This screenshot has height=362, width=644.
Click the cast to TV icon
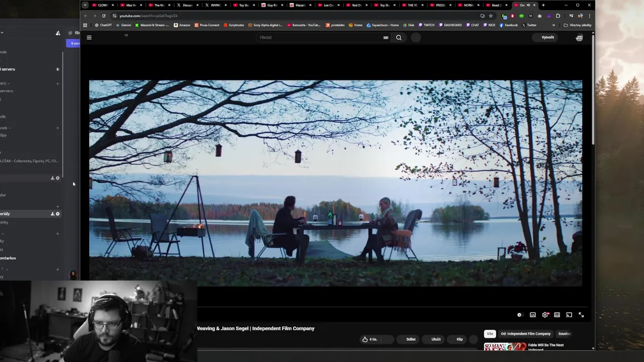[x=569, y=315]
